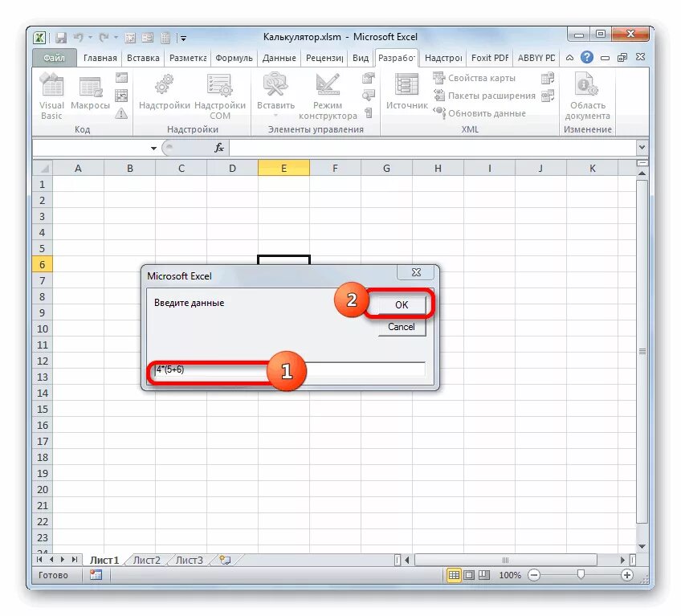The height and width of the screenshot is (616, 681).
Task: Select the Лист2 sheet tab
Action: [146, 560]
